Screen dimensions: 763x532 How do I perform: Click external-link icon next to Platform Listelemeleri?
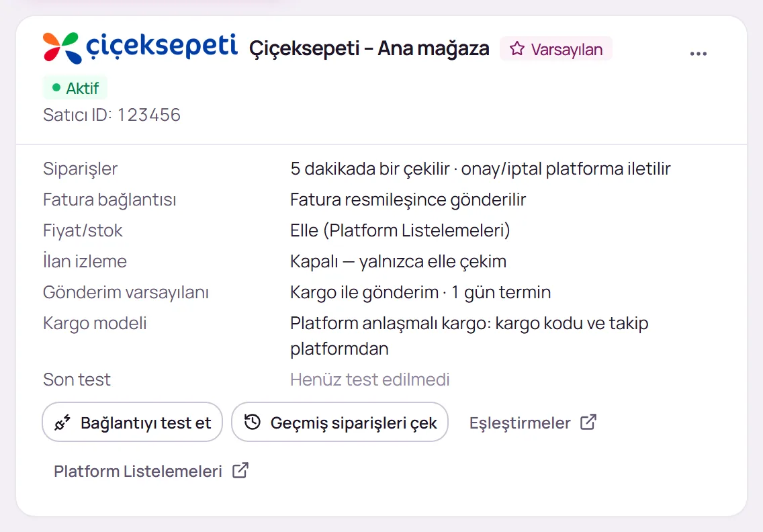pos(240,470)
